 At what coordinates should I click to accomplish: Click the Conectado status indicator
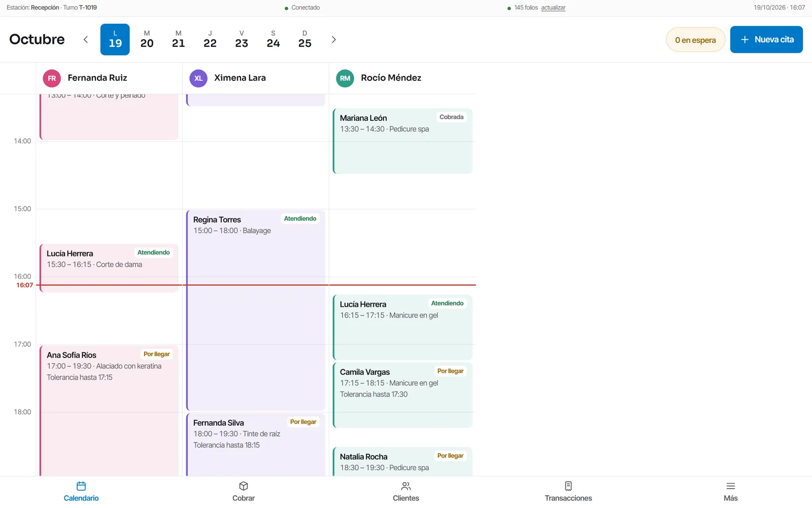click(302, 8)
